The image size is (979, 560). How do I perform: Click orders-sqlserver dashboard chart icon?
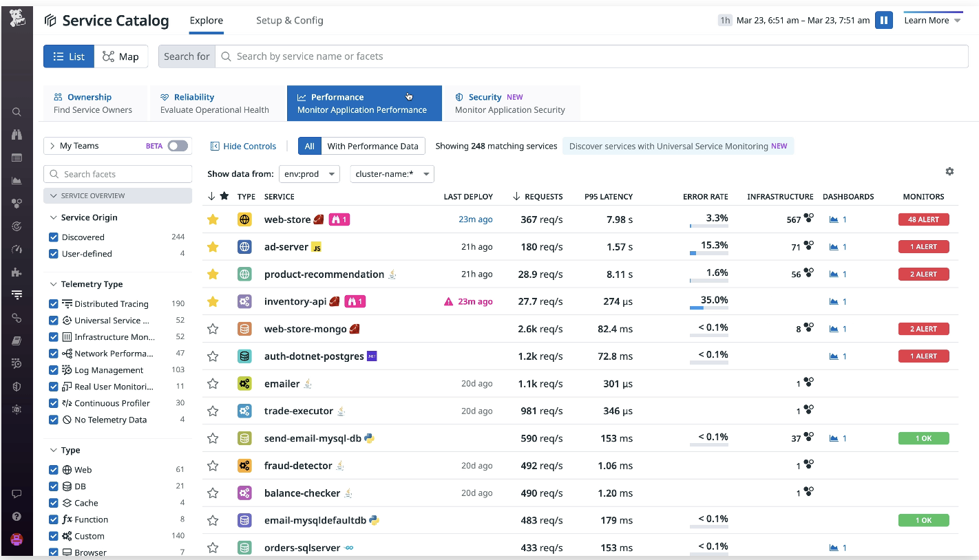(x=834, y=548)
